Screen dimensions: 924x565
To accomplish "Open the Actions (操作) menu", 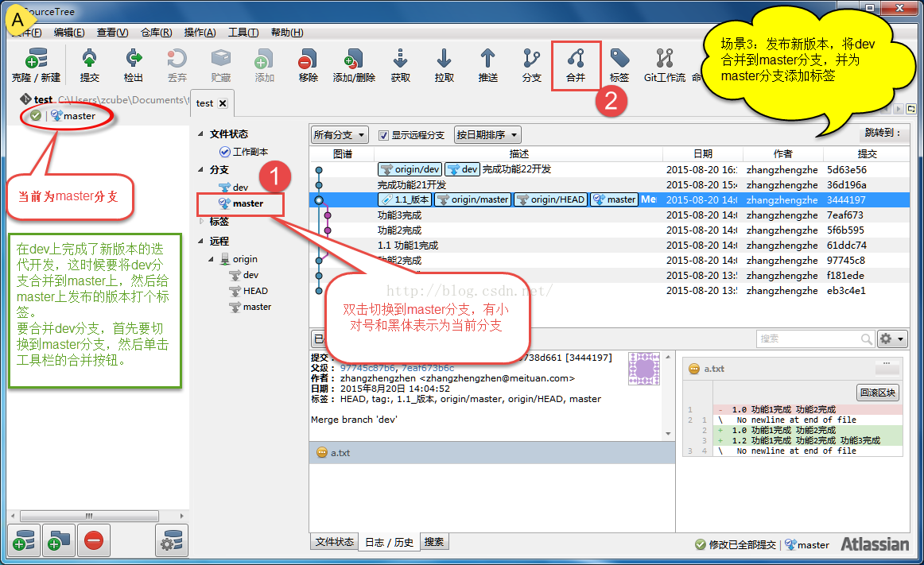I will pos(200,33).
